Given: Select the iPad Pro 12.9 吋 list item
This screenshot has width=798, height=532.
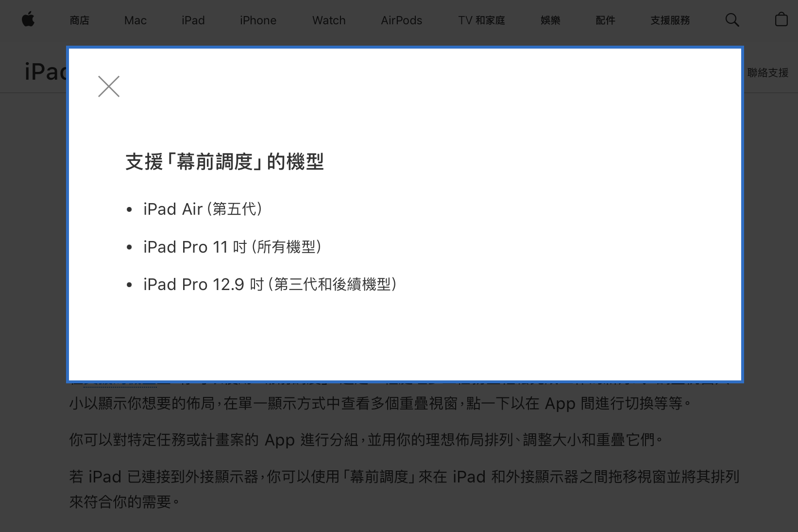Looking at the screenshot, I should click(x=271, y=284).
